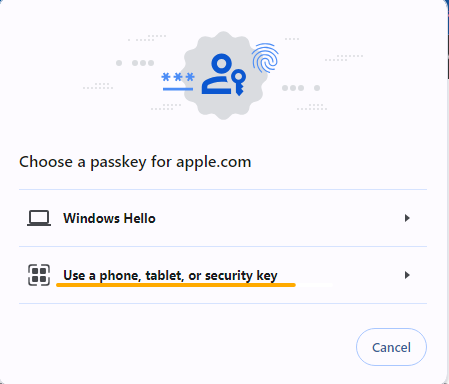Screen dimensions: 449x384
Task: Click the faint dotted lines near the top right
Action: [344, 58]
